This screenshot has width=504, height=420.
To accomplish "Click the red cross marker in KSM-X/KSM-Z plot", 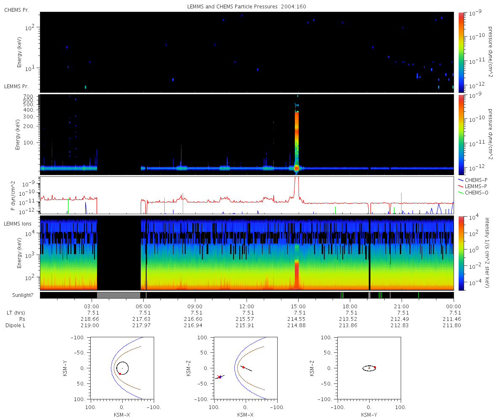I will point(218,377).
